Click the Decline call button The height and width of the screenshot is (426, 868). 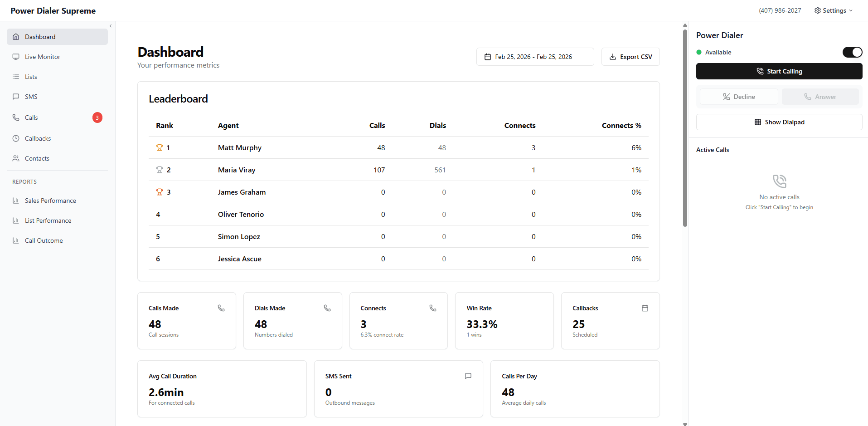(x=738, y=97)
